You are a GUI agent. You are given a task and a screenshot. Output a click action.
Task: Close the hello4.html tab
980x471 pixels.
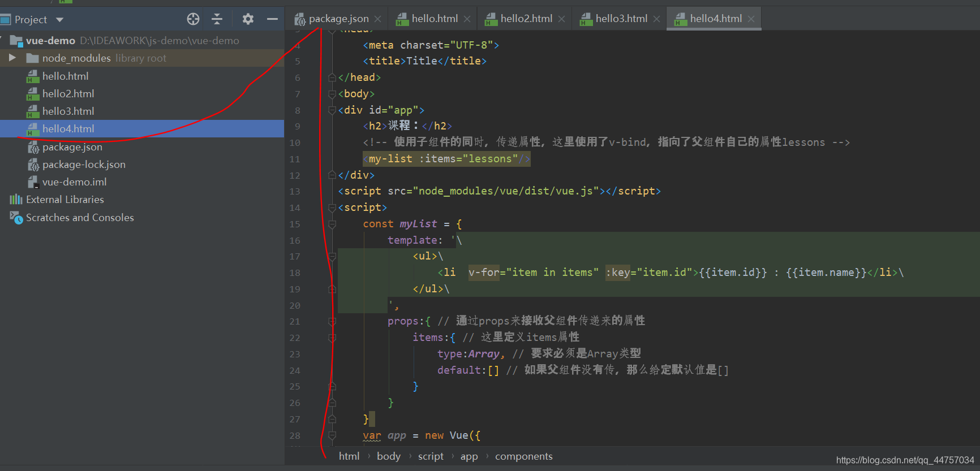751,19
